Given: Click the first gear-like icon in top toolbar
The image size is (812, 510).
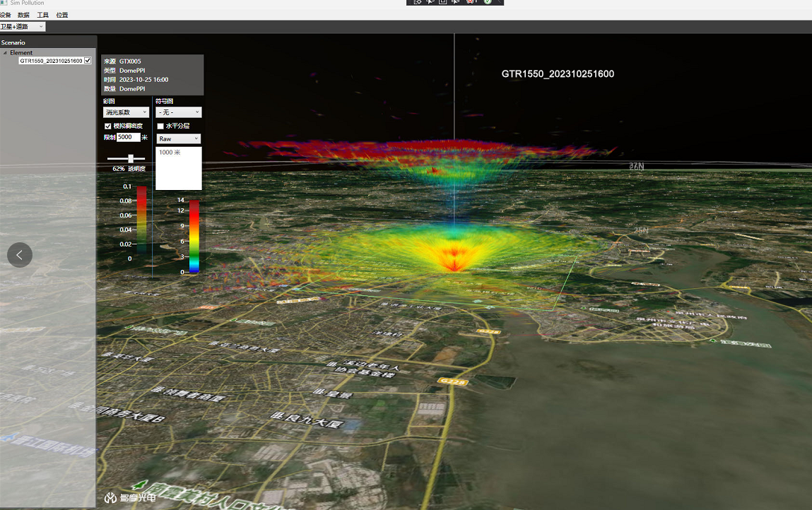Looking at the screenshot, I should pos(418,2).
